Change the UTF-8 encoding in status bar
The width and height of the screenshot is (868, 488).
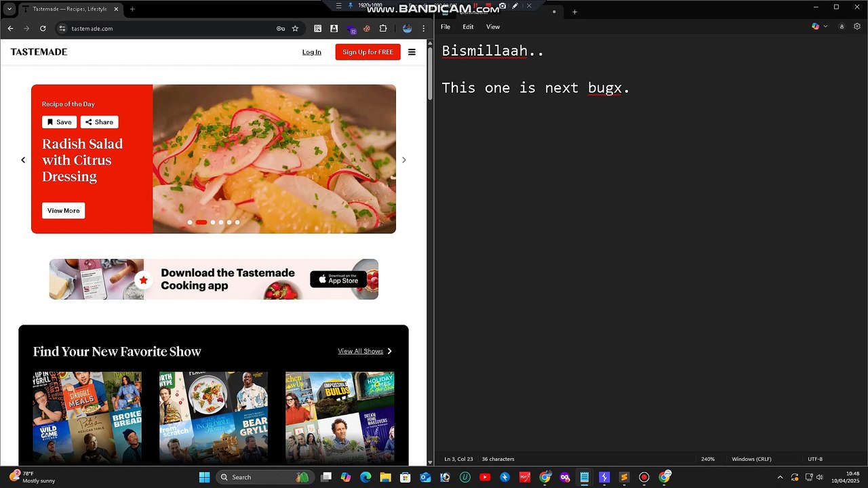pyautogui.click(x=815, y=459)
